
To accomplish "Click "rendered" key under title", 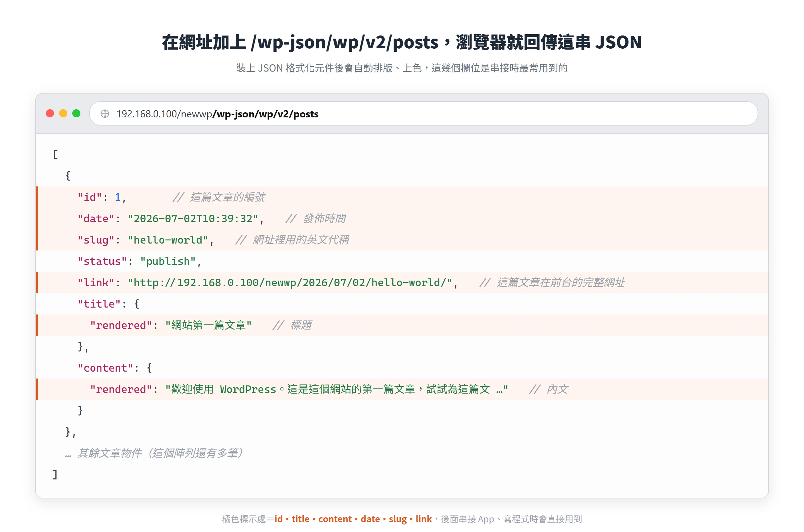I will tap(121, 325).
